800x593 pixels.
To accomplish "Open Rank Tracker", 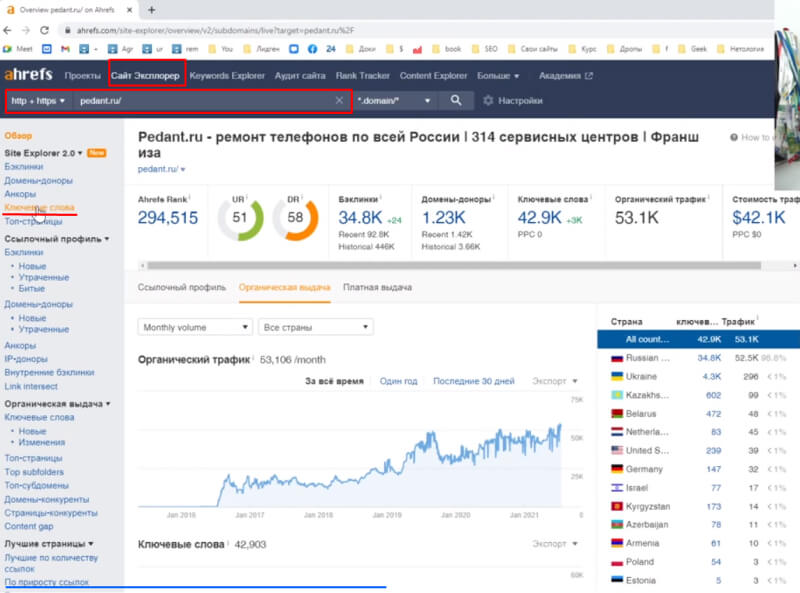I will click(363, 76).
